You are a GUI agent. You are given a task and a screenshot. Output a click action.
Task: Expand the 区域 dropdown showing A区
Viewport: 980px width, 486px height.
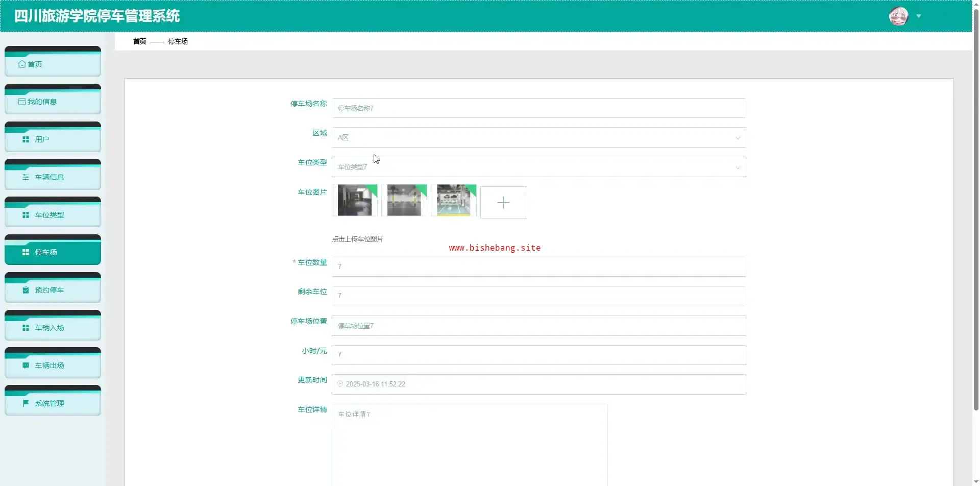click(538, 137)
